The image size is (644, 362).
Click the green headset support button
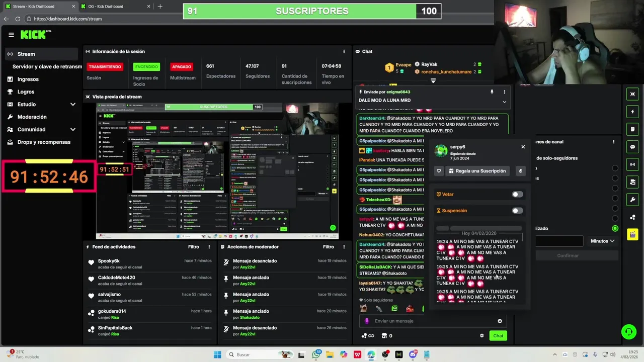[628, 332]
